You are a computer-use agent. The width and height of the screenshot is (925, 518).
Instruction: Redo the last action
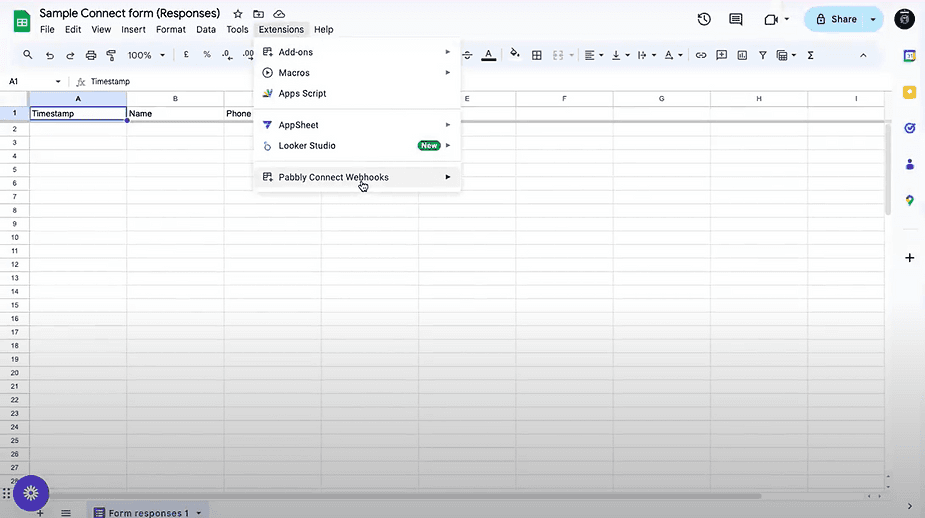pos(70,55)
